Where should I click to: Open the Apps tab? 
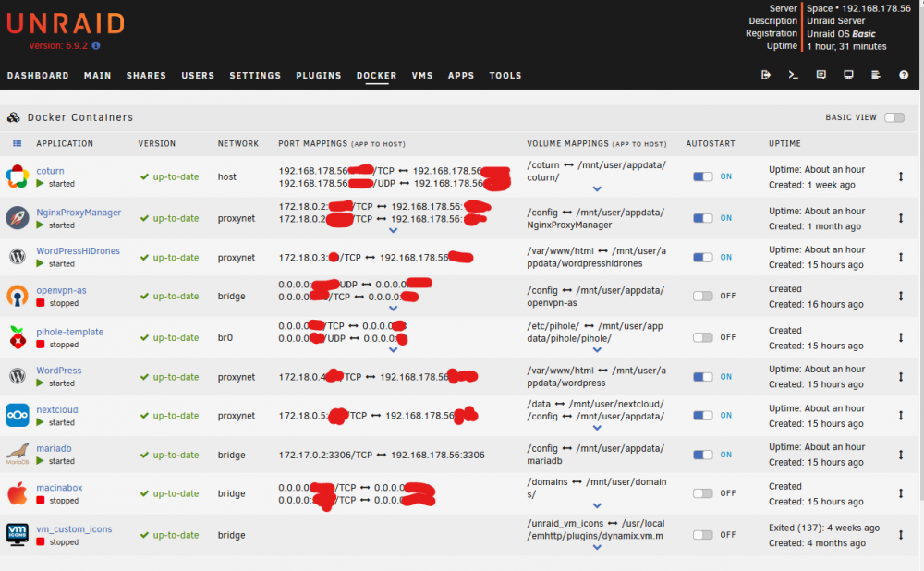point(461,76)
